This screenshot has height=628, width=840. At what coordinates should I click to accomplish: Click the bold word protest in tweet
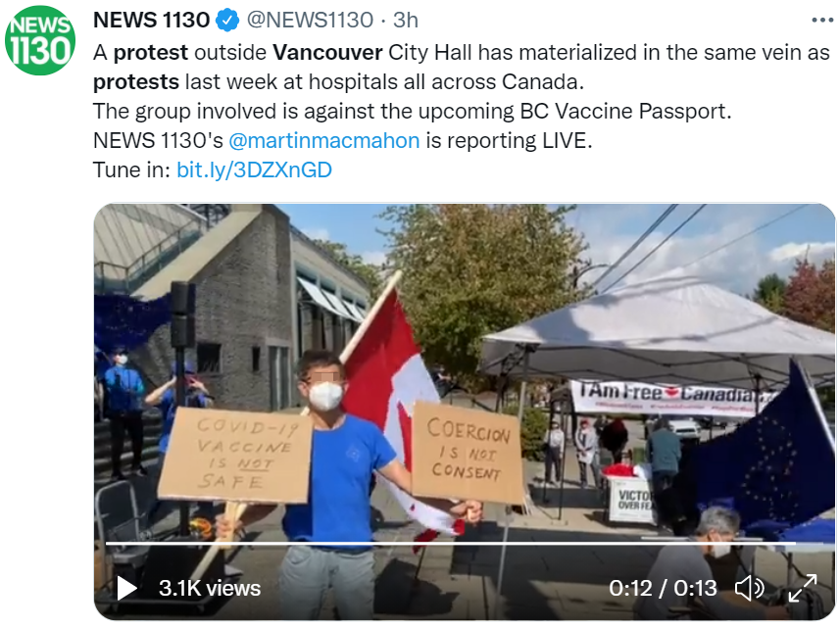point(151,53)
